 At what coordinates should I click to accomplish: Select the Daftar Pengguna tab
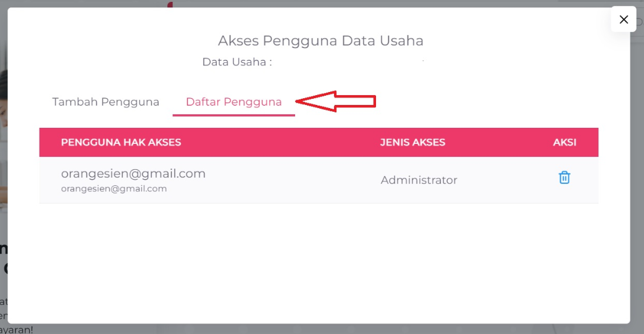coord(233,102)
